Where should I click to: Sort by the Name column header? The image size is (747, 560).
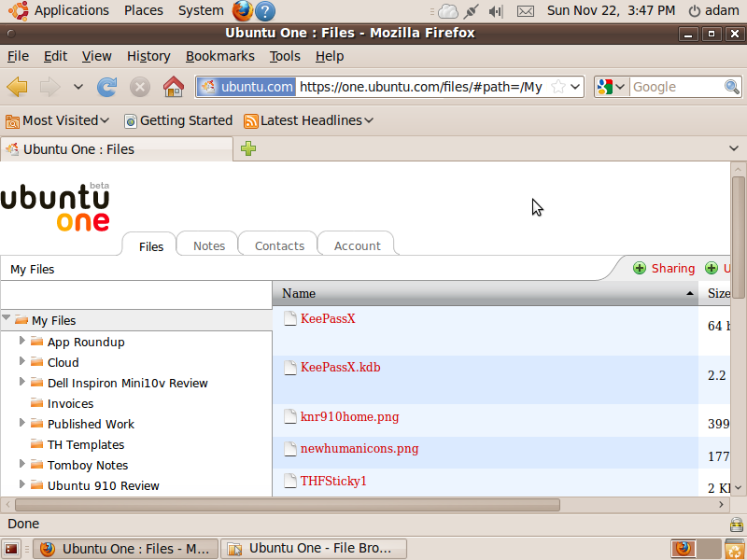[486, 293]
